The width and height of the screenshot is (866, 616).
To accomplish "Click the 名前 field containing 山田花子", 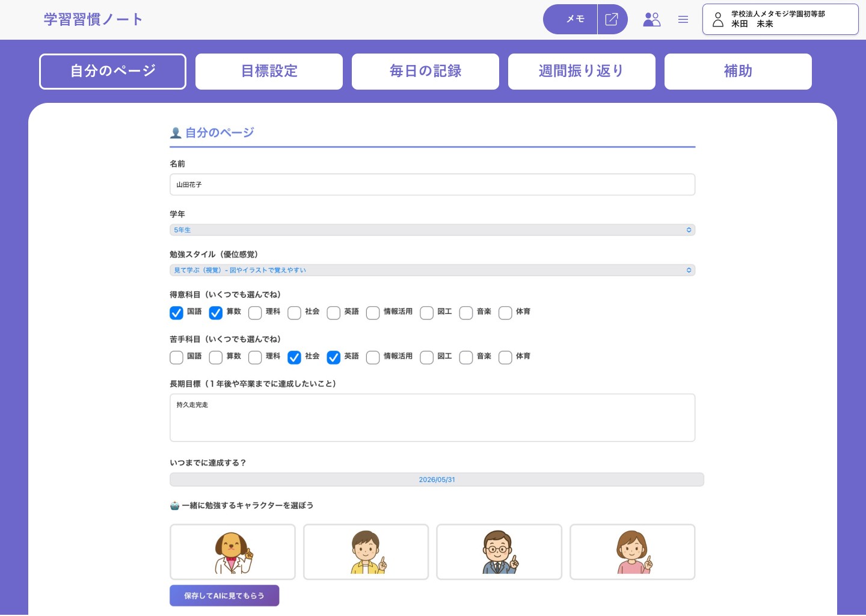I will [x=432, y=185].
